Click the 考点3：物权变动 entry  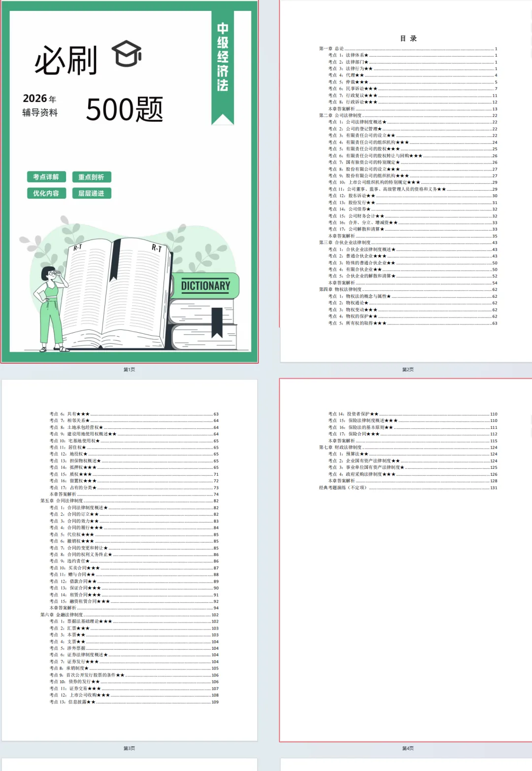pos(413,310)
